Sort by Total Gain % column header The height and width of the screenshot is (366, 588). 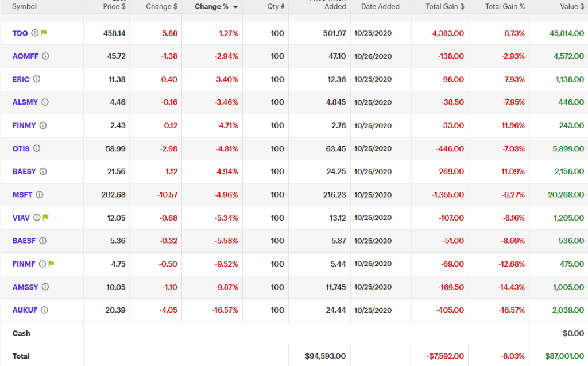tap(505, 6)
